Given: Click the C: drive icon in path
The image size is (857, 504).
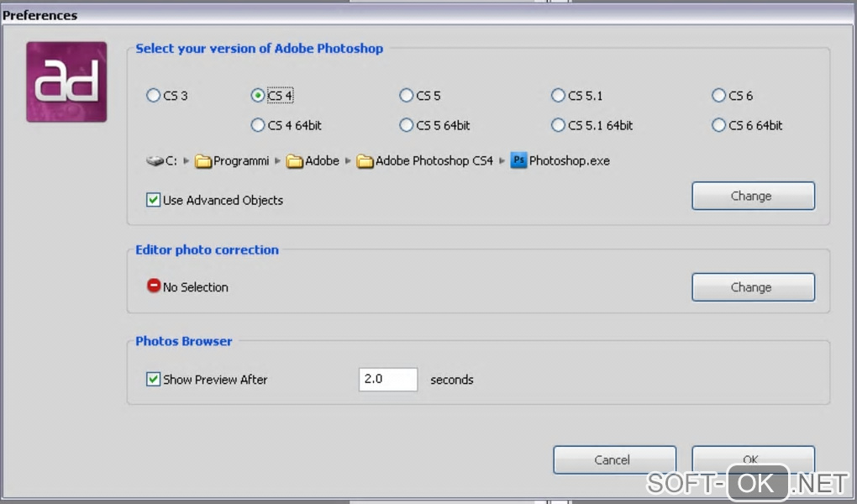Looking at the screenshot, I should coord(155,160).
